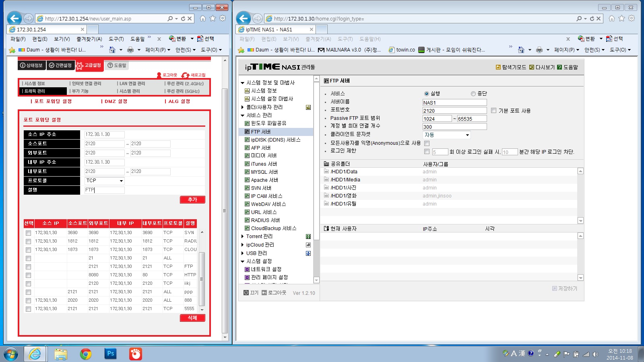
Task: Click the 로그아웃 icon in router page
Action: pyautogui.click(x=159, y=75)
